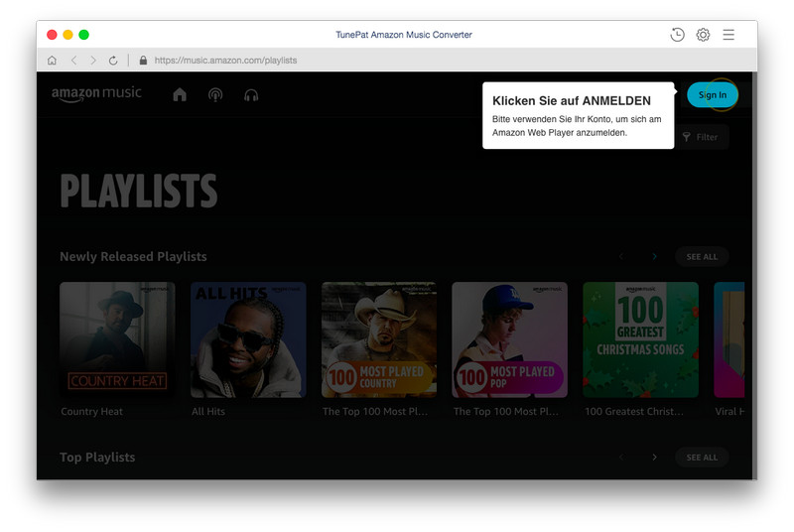This screenshot has width=794, height=532.
Task: Open the Filter button
Action: click(x=701, y=137)
